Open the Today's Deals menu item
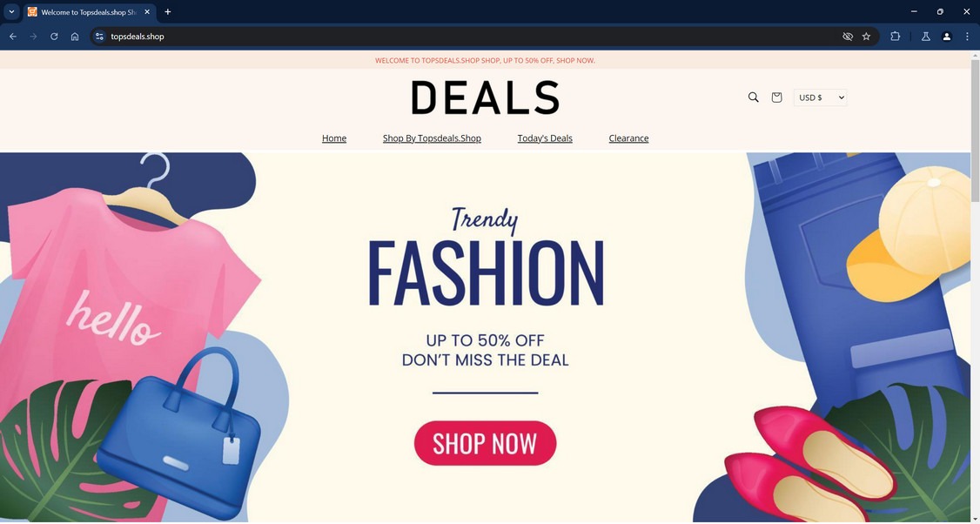Screen dimensions: 980x524 tap(545, 138)
